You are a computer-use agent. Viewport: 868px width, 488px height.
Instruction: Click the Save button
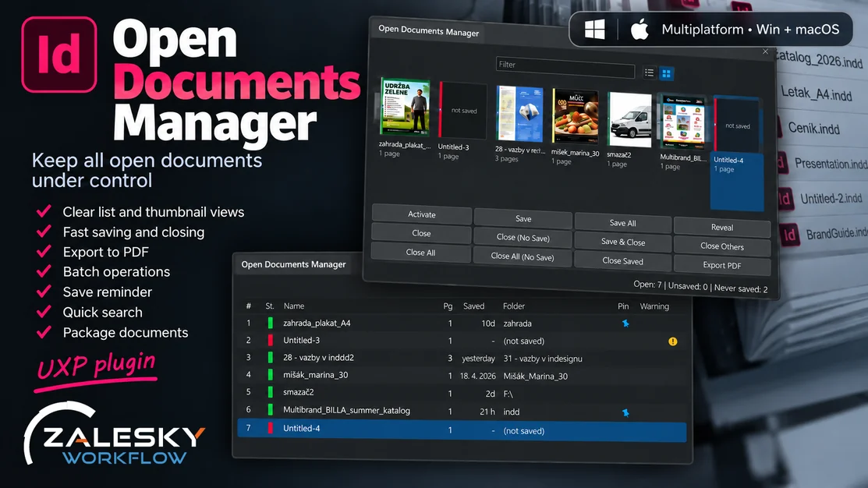pyautogui.click(x=523, y=218)
